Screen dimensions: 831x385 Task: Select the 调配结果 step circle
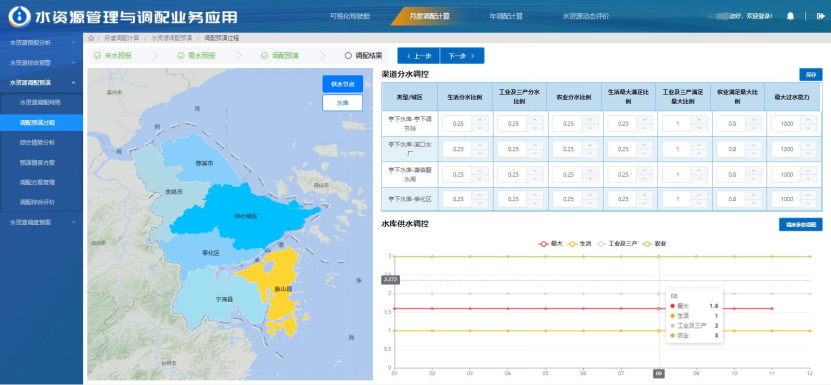tap(348, 55)
